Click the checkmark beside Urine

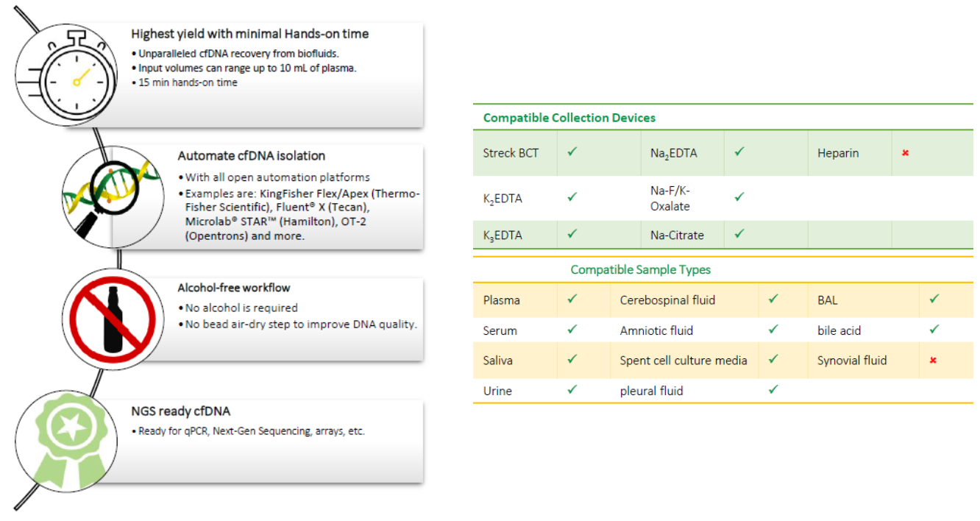pos(572,390)
